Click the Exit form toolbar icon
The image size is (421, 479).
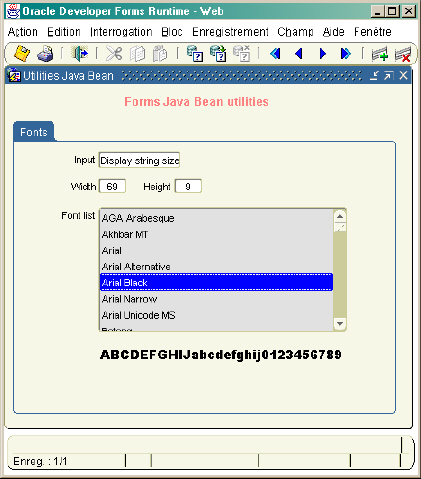[x=80, y=54]
